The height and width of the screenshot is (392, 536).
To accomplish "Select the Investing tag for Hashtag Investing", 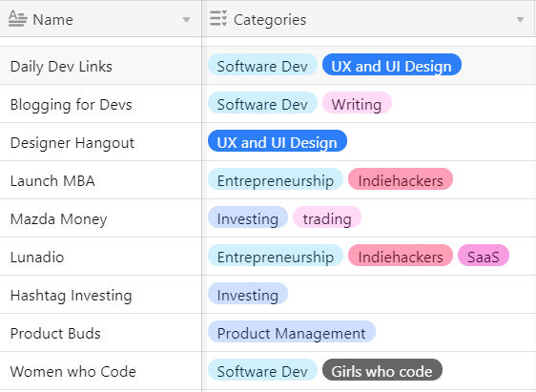I will pyautogui.click(x=248, y=295).
